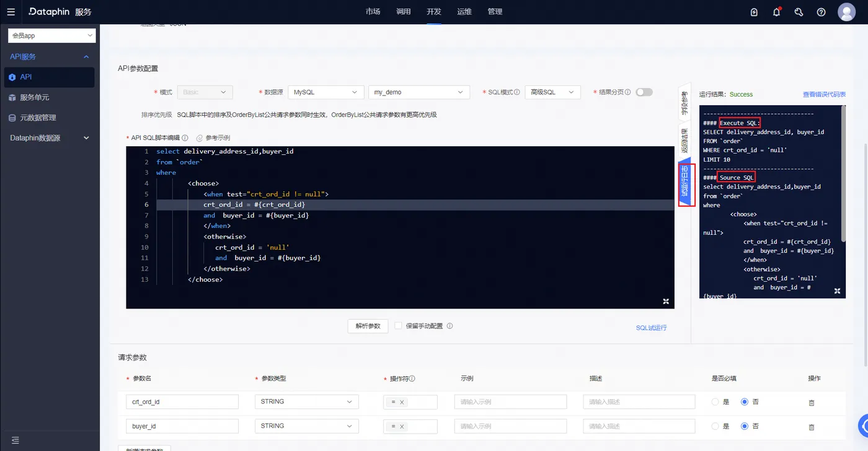Open the 会员app project dropdown
Viewport: 868px width, 451px height.
coord(52,36)
